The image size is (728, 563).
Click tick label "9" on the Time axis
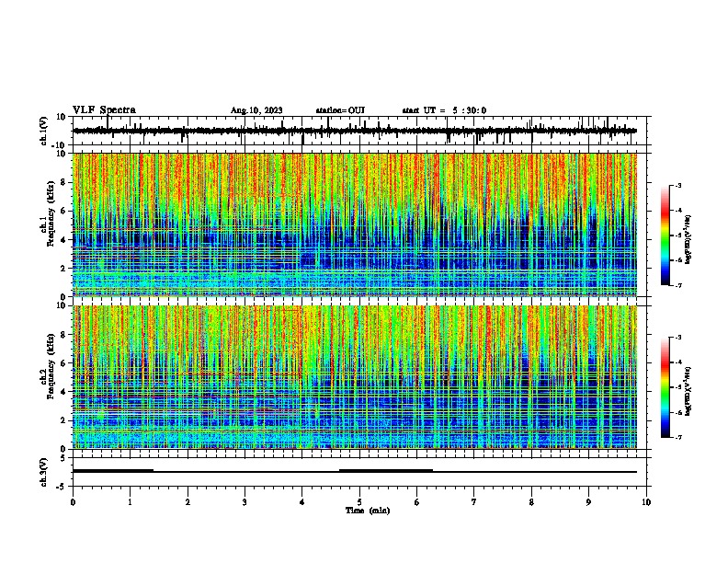click(588, 502)
